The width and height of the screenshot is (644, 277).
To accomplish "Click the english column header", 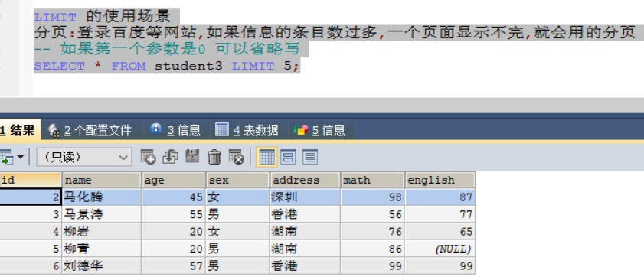I will pyautogui.click(x=440, y=180).
